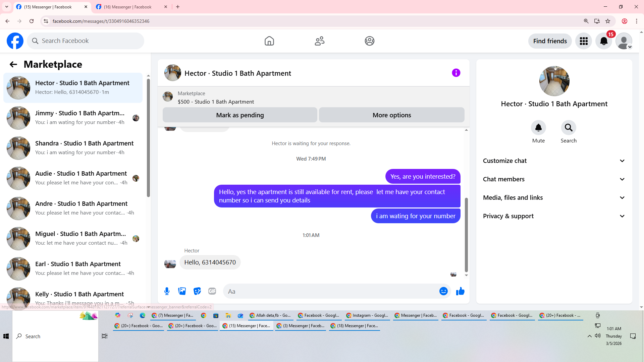This screenshot has height=362, width=644.
Task: Expand the Chat members section
Action: pos(554,179)
